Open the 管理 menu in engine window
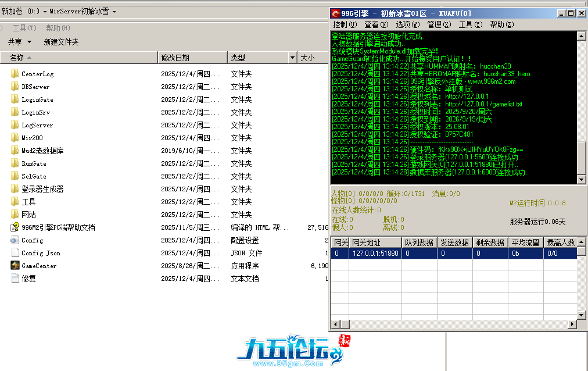Screen dimensions: 588x371 coord(439,24)
